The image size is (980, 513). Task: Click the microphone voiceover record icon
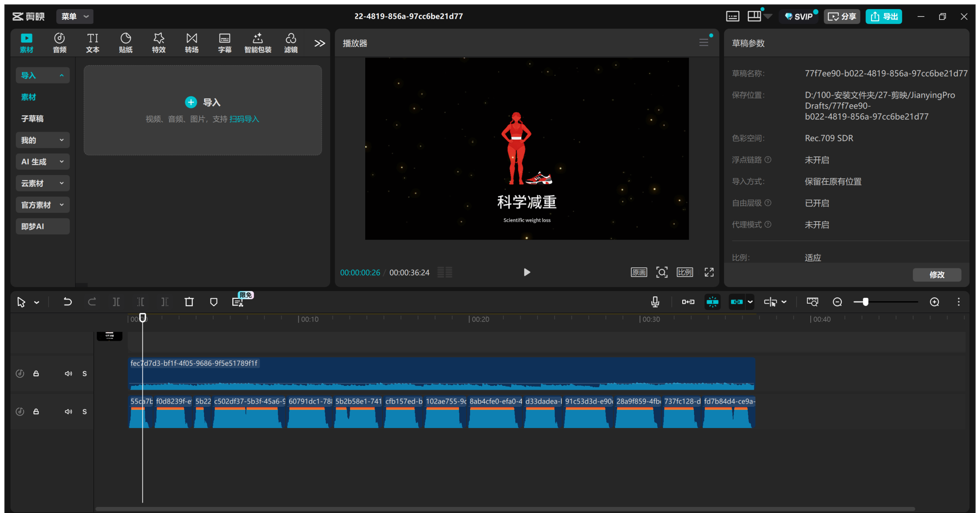[x=655, y=302]
